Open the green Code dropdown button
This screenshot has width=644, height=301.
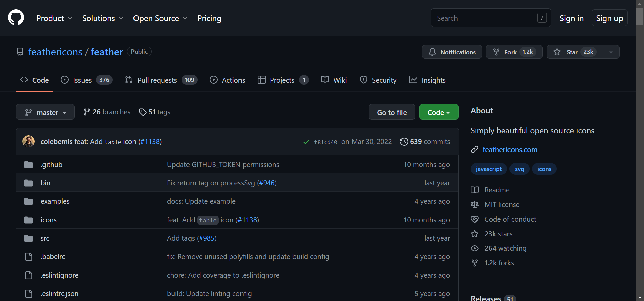click(x=439, y=112)
